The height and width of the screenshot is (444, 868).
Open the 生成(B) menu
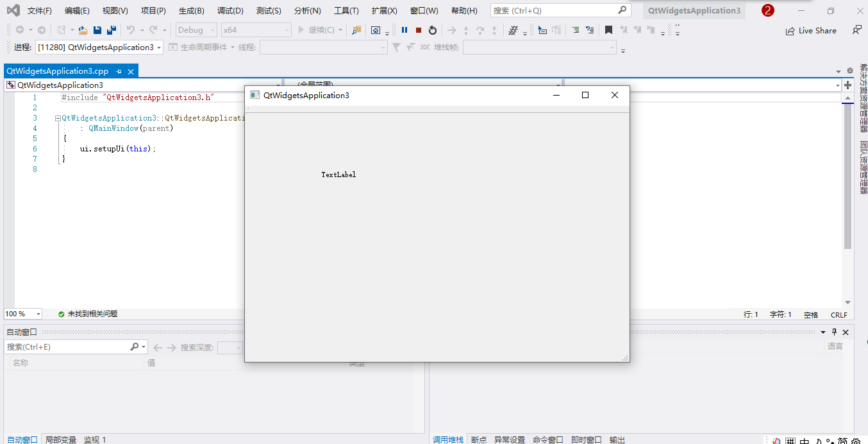(x=192, y=11)
